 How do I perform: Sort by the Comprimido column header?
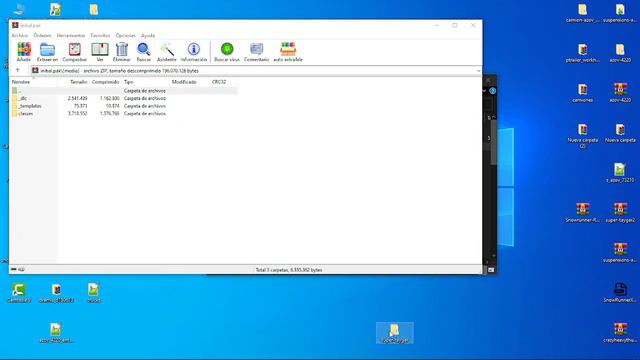[105, 82]
